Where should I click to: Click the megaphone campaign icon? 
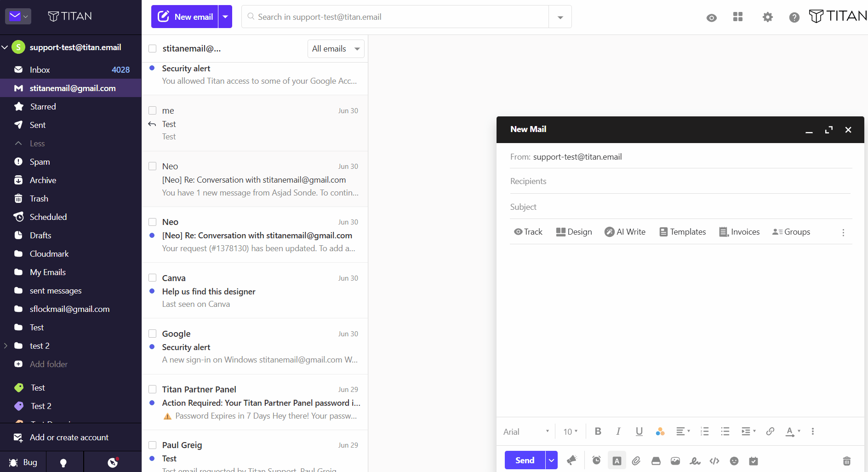[572, 460]
